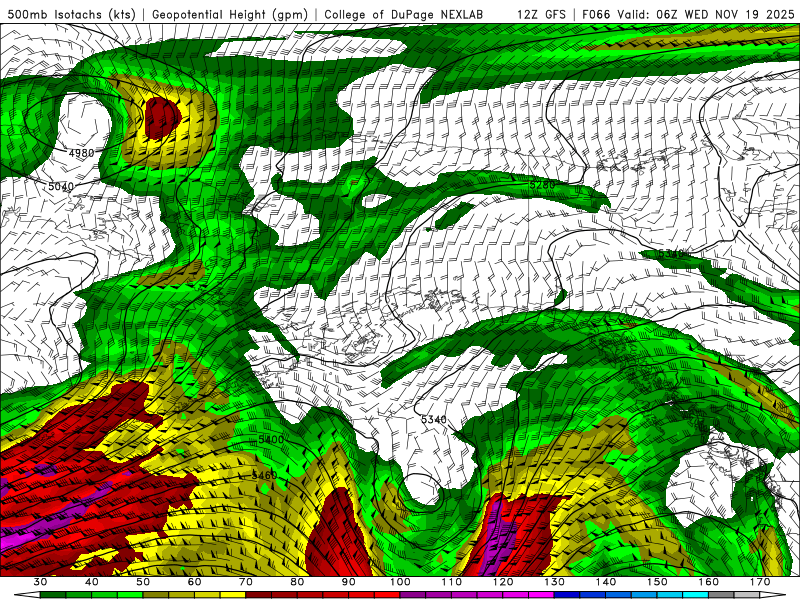Click the 'Geopotential Height (gpm)' header label
The height and width of the screenshot is (600, 800).
point(230,14)
